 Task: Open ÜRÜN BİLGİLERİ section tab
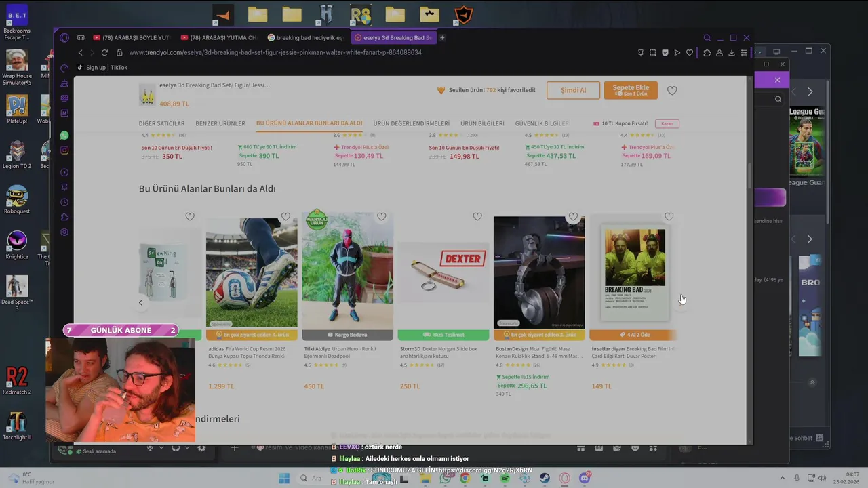click(x=482, y=123)
